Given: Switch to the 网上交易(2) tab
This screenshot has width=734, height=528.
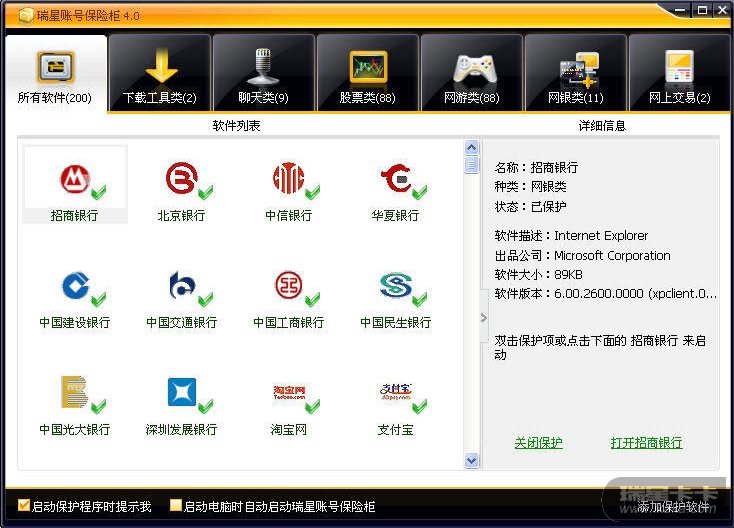Looking at the screenshot, I should coord(679,73).
